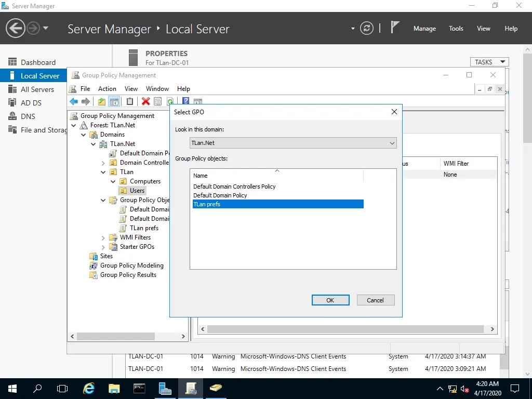Open Internet Explorer from taskbar
Image resolution: width=532 pixels, height=399 pixels.
[89, 388]
